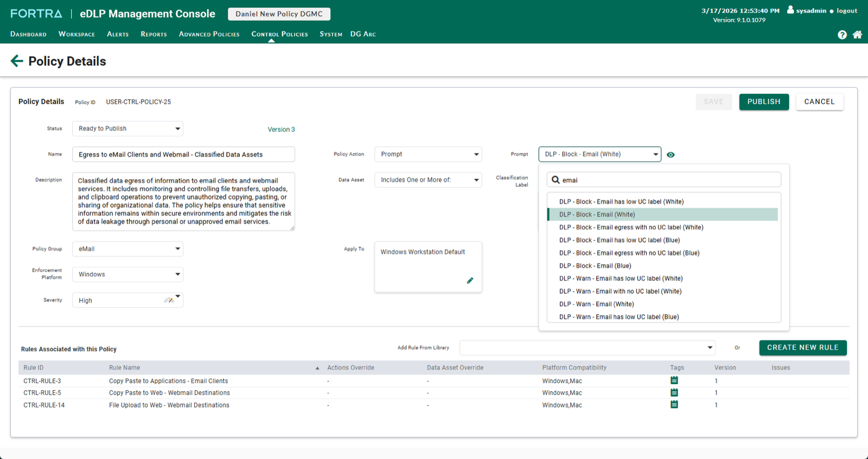Click the search magnifier in prompt list
The width and height of the screenshot is (868, 459).
pyautogui.click(x=556, y=180)
